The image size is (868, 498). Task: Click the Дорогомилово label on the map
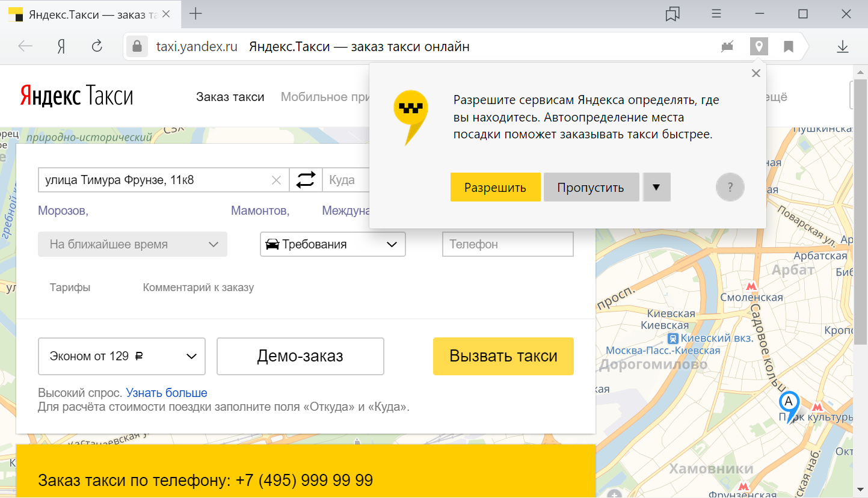pos(653,364)
